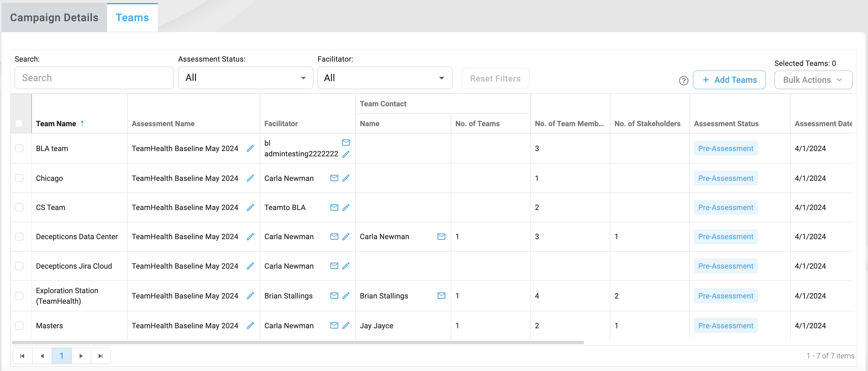The image size is (868, 371).
Task: Edit facilitator in Decepticons Jira Cloud row
Action: [x=346, y=266]
